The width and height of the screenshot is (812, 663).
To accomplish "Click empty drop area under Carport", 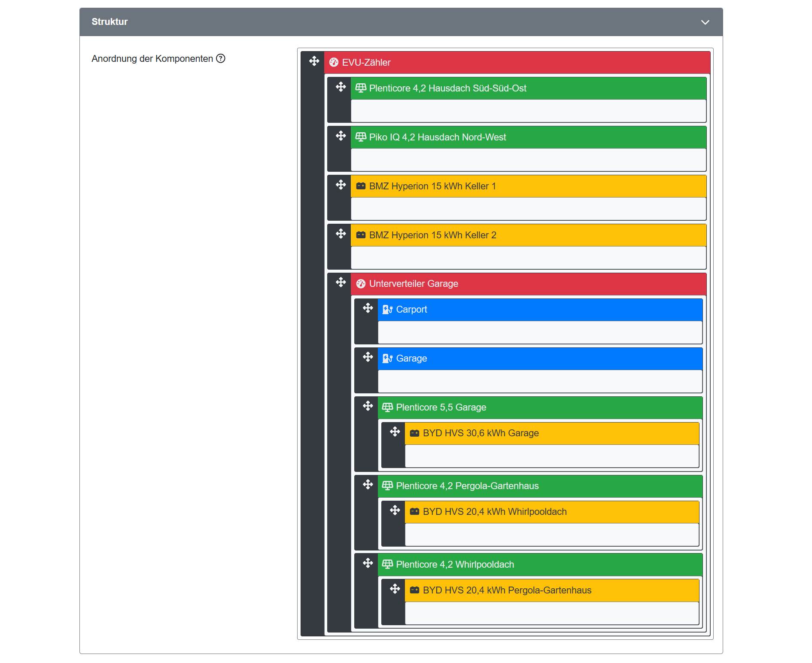I will click(x=540, y=332).
